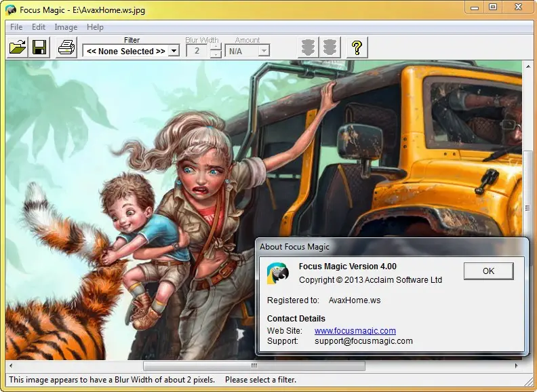
Task: Open the www.focusmagic.com link
Action: point(355,331)
